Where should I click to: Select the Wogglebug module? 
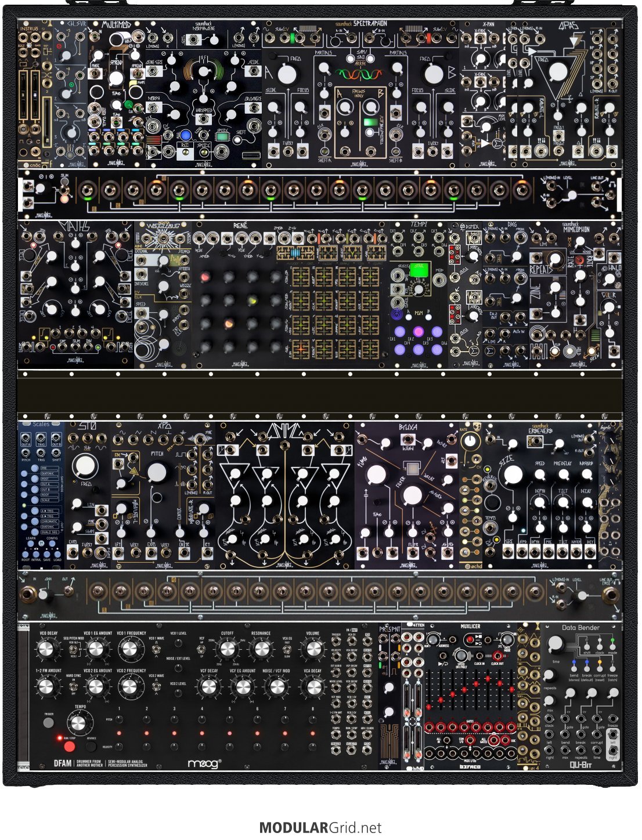pos(163,294)
